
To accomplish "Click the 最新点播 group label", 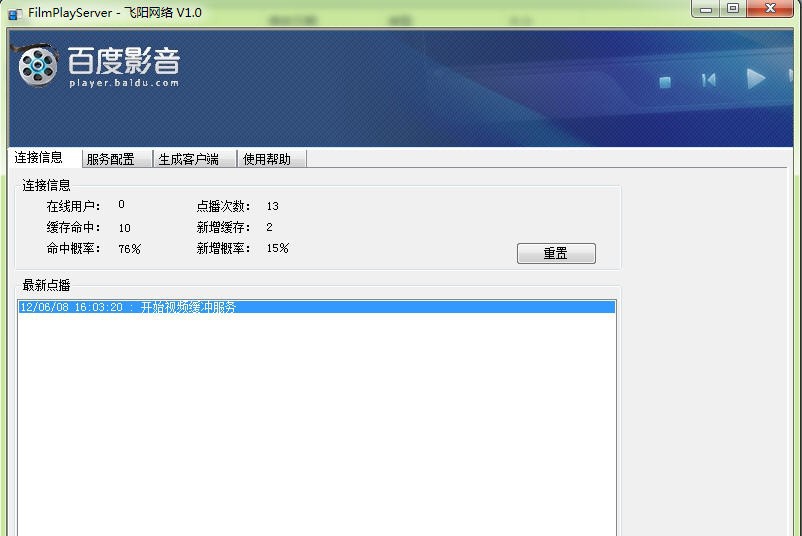I will [46, 285].
